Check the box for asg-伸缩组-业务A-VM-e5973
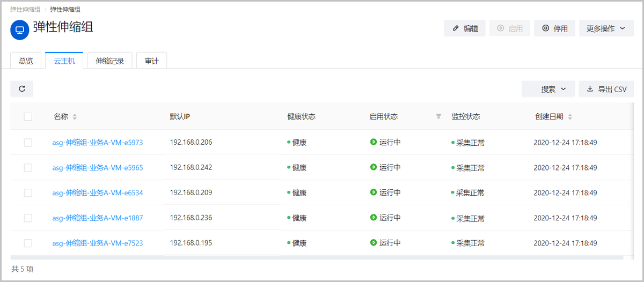Image resolution: width=644 pixels, height=282 pixels. [x=28, y=143]
